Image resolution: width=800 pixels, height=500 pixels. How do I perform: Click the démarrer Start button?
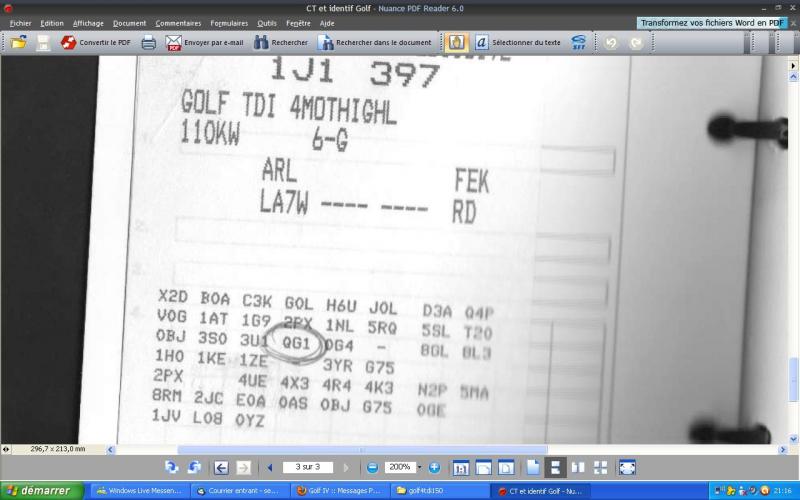(x=42, y=491)
